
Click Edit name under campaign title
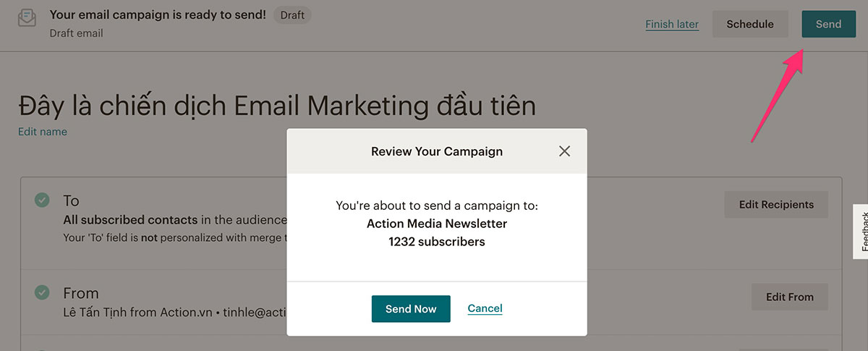43,132
